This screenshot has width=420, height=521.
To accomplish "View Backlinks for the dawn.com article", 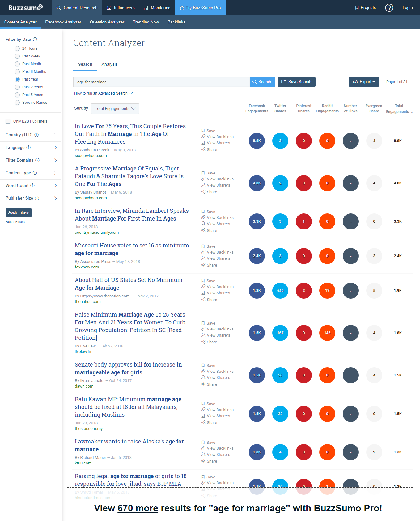I will (217, 372).
